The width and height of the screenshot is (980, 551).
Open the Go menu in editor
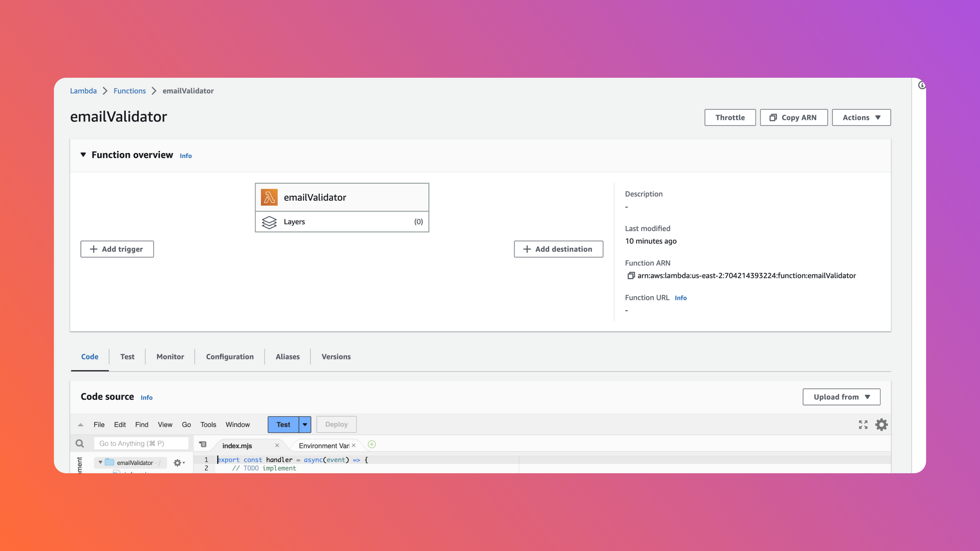coord(186,425)
